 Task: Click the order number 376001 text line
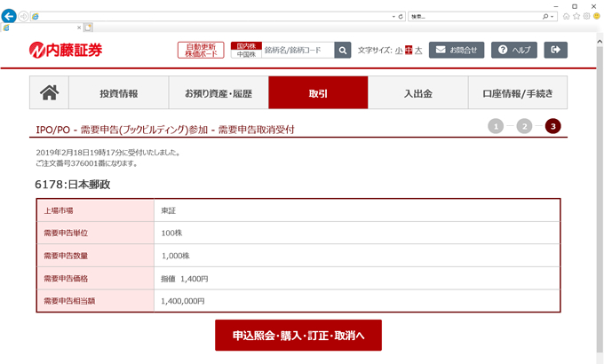pyautogui.click(x=87, y=163)
